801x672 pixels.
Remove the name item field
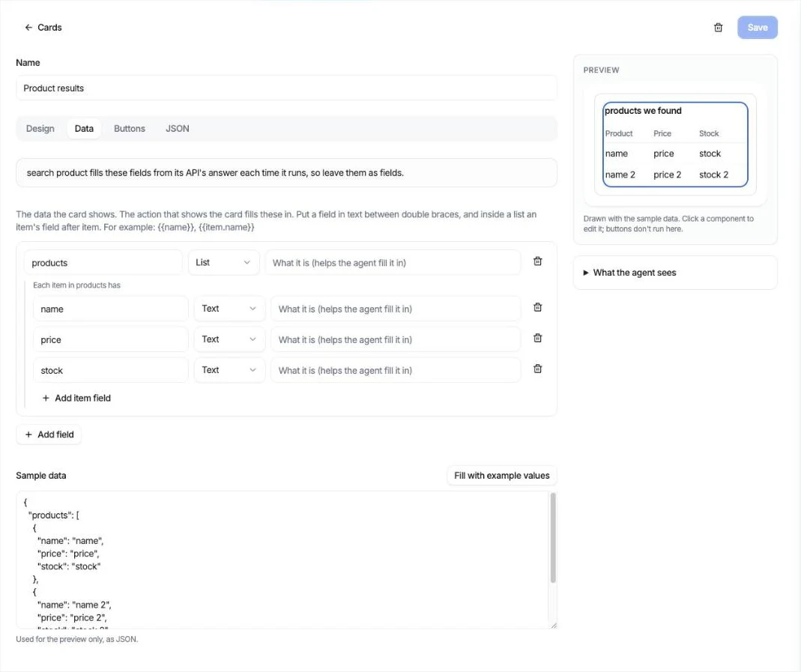(537, 307)
